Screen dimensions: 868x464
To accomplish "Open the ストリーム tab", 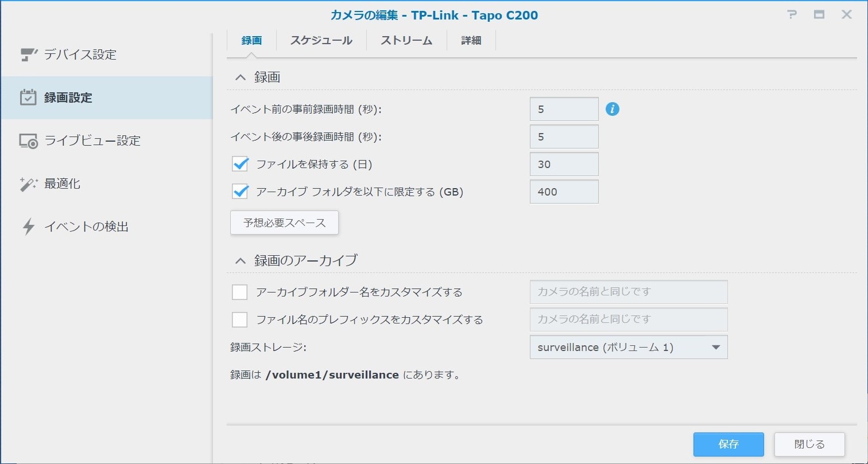I will pyautogui.click(x=406, y=41).
